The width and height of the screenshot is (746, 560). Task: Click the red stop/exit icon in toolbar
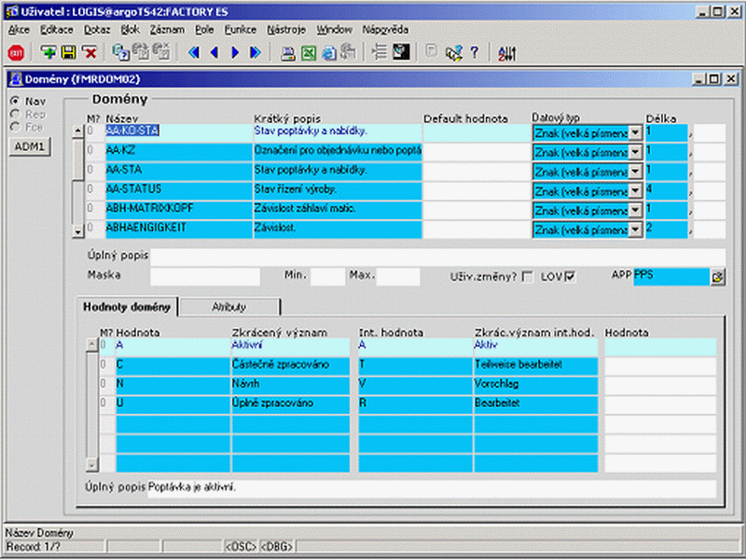tap(16, 53)
